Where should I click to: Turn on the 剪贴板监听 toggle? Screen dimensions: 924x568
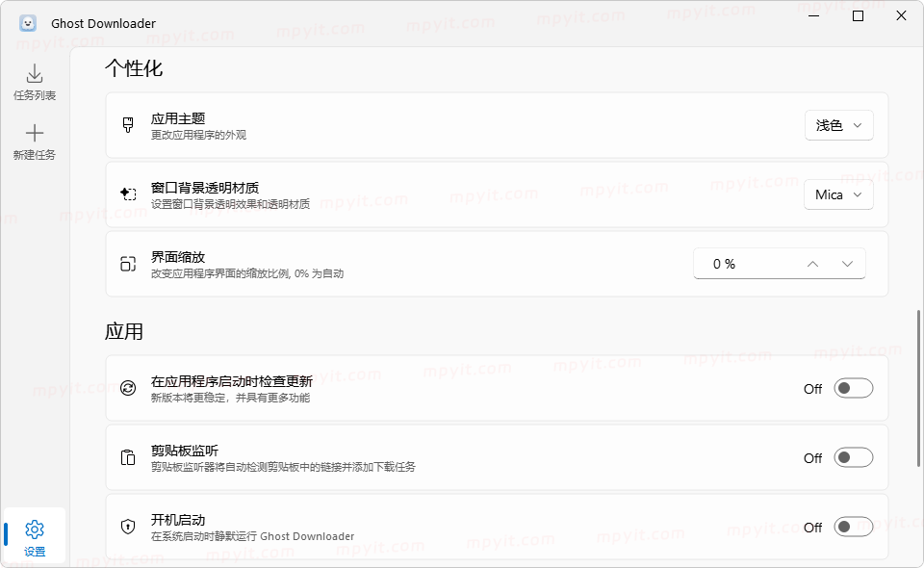(854, 458)
